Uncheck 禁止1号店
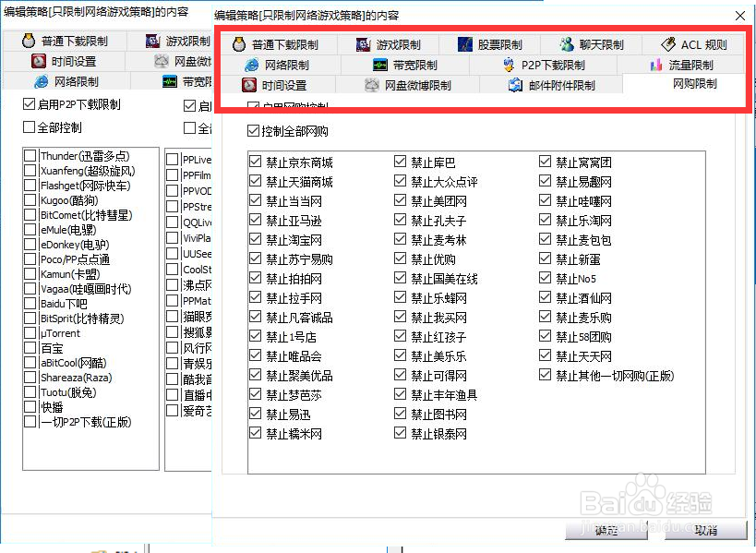The image size is (756, 553). (255, 336)
